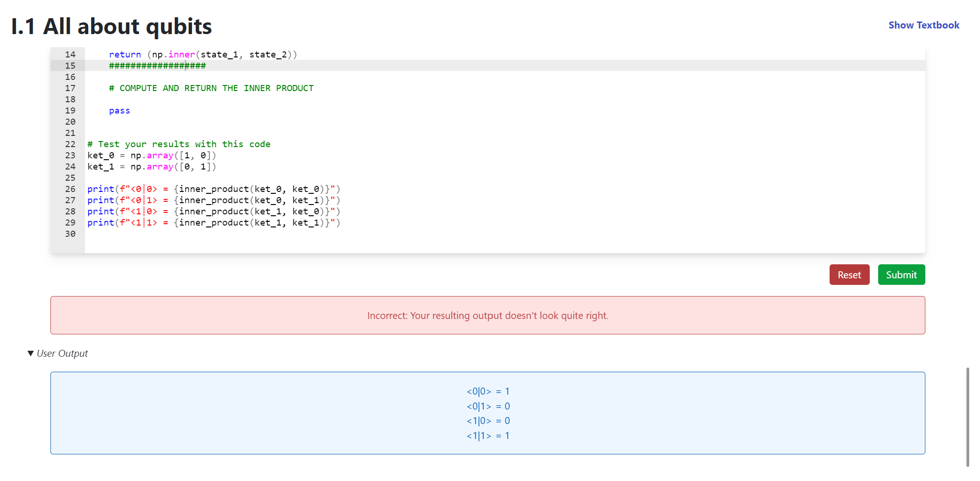Click the Submit button
980x481 pixels.
click(901, 275)
